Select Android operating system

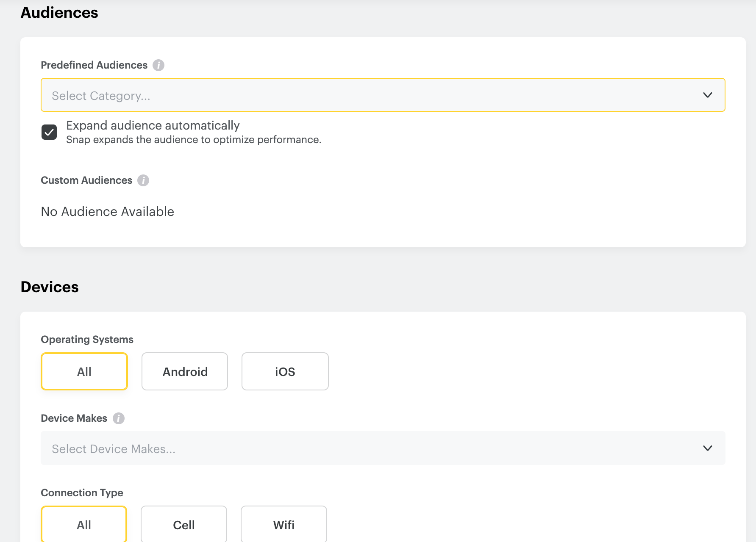[x=185, y=371]
